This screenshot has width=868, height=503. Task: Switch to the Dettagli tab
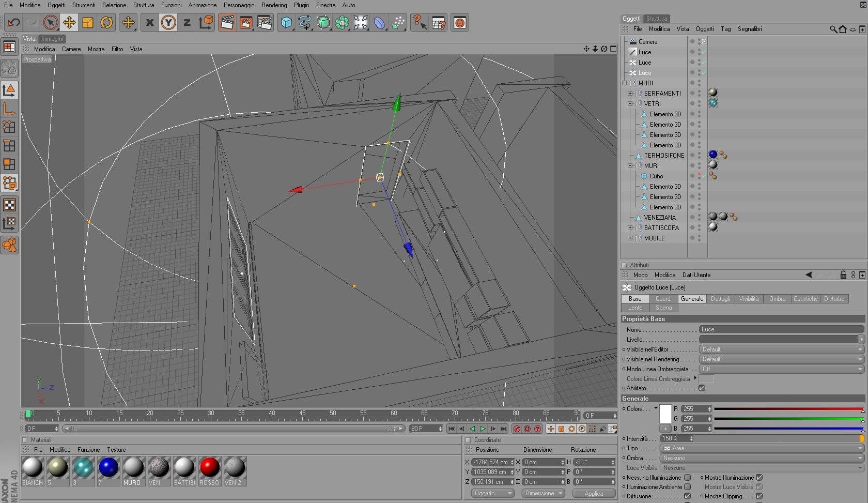[720, 299]
